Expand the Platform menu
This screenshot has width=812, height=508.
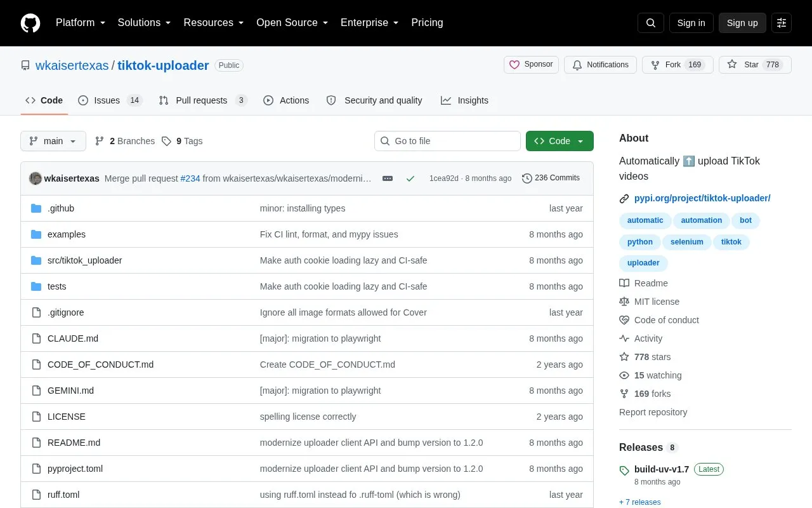(x=81, y=23)
